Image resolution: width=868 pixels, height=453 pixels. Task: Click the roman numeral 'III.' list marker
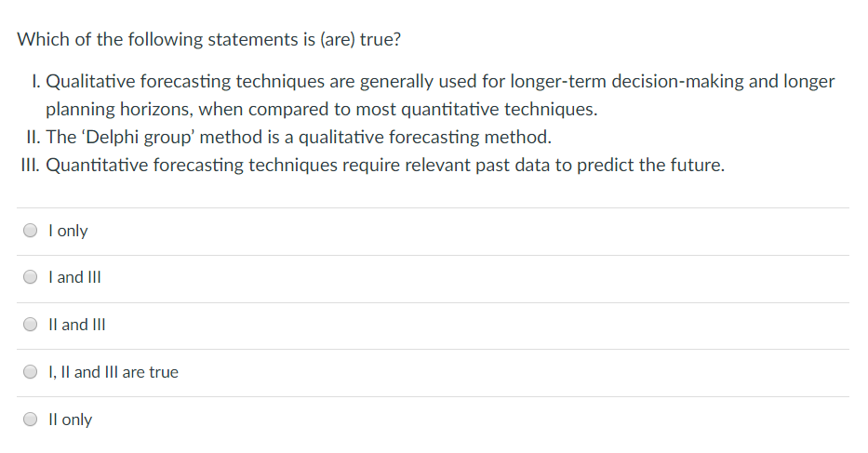point(31,165)
